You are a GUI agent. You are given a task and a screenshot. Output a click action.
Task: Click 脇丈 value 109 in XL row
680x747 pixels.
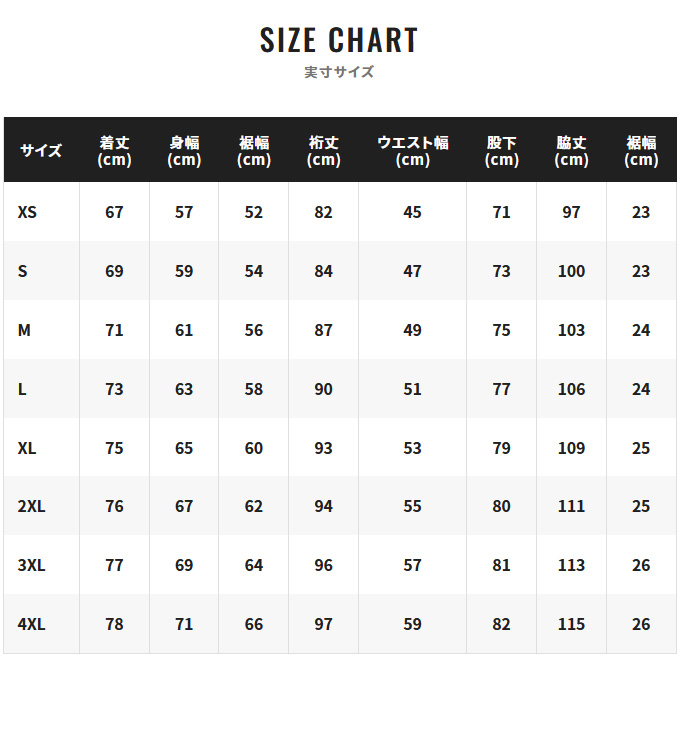tap(571, 448)
